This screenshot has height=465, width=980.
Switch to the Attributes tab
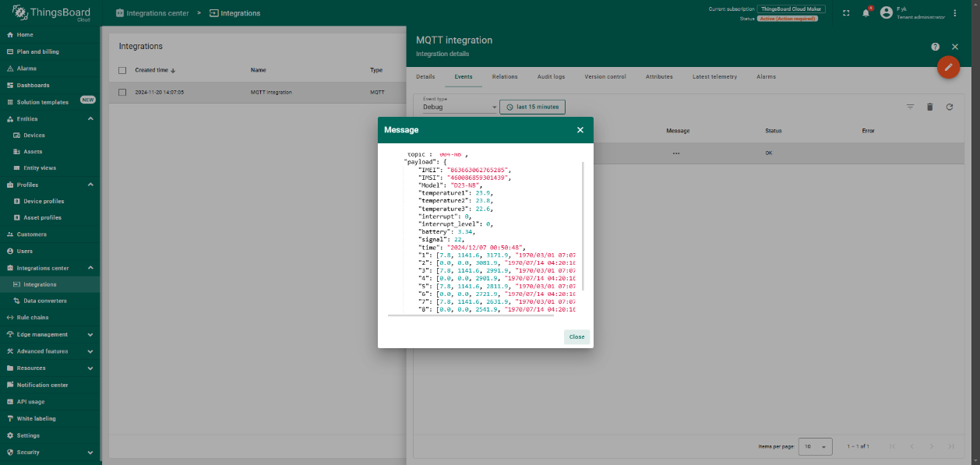[659, 77]
